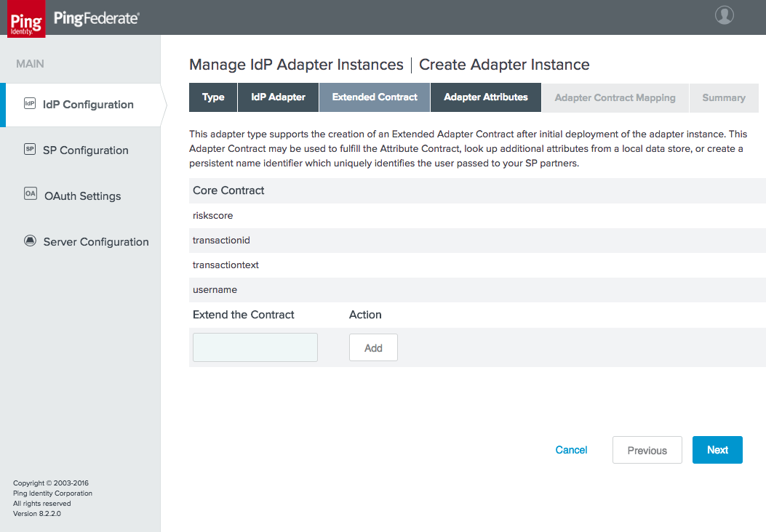Image resolution: width=766 pixels, height=532 pixels.
Task: Click the Add button
Action: pyautogui.click(x=373, y=347)
